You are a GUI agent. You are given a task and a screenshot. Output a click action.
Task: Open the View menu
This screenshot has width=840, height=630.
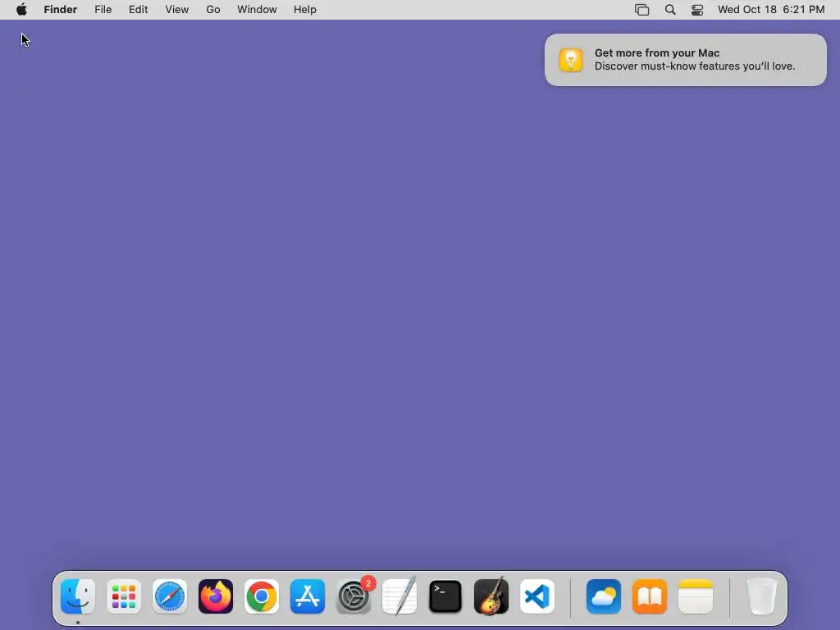[x=177, y=10]
